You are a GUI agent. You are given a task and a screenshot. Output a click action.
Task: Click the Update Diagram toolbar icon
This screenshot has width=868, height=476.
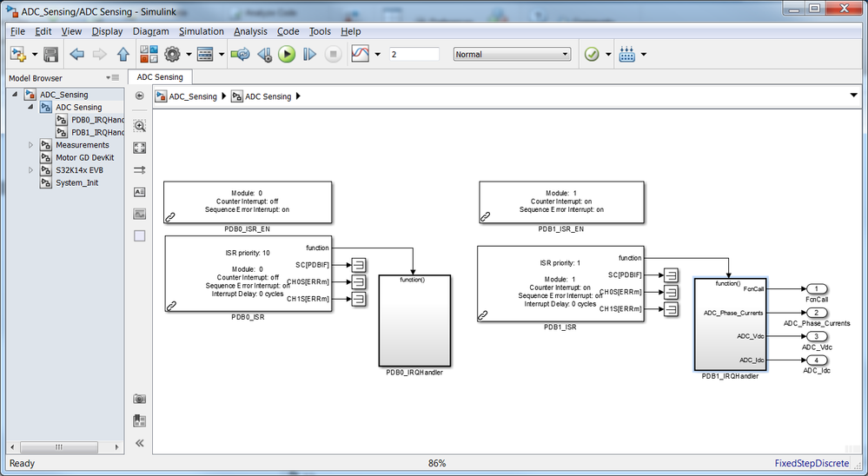pos(241,54)
